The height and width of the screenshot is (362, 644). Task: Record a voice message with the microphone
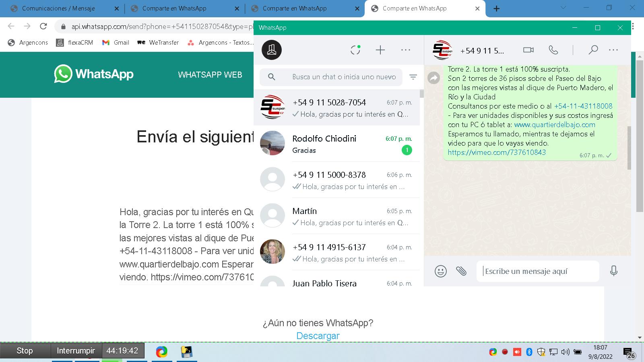tap(613, 271)
